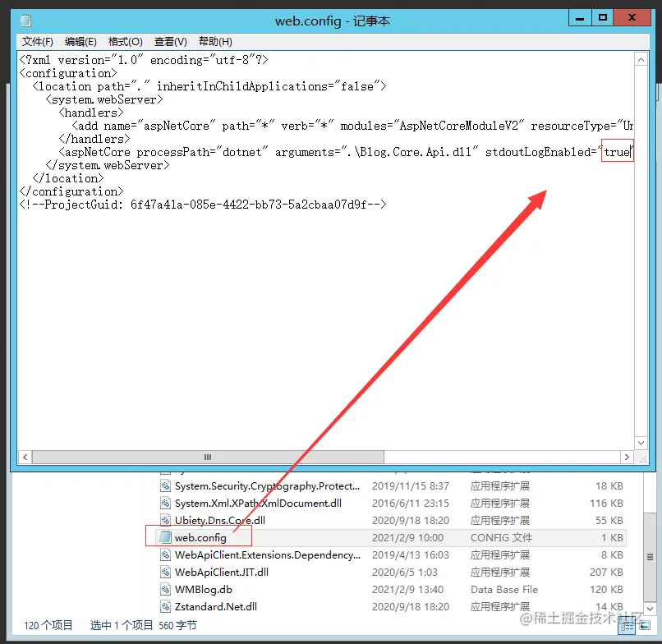
Task: Minimize the web.config Notepad window
Action: click(x=580, y=18)
